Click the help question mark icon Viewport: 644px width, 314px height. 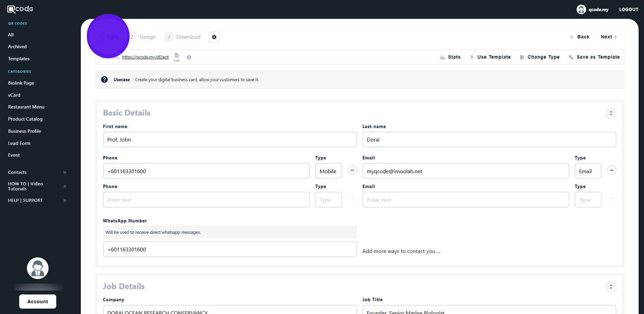click(104, 80)
